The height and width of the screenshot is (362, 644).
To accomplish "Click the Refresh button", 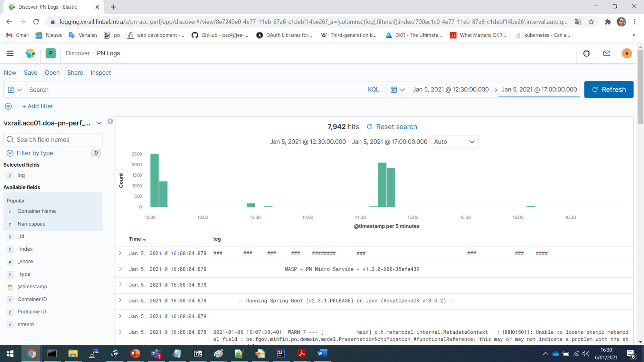I will (x=609, y=89).
